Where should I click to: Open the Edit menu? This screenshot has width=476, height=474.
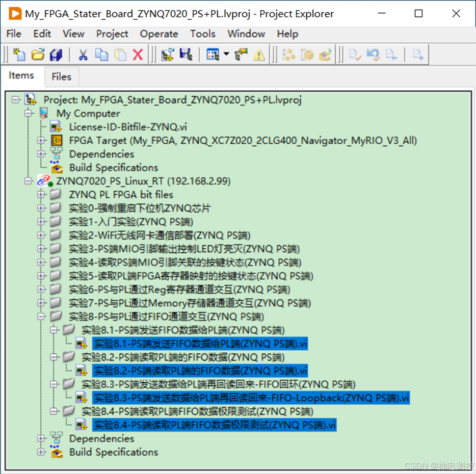tap(42, 34)
